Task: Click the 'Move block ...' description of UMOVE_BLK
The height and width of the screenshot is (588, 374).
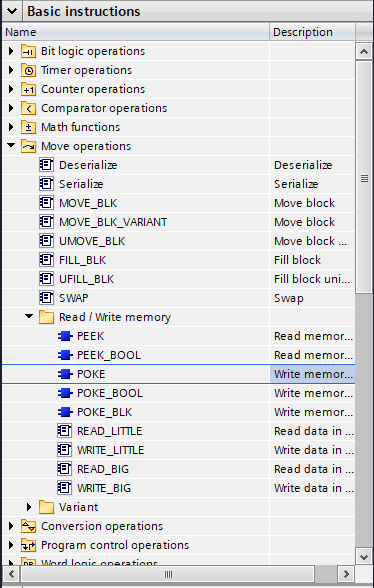Action: [312, 241]
